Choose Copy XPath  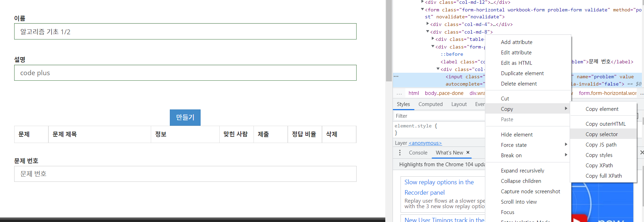click(599, 166)
